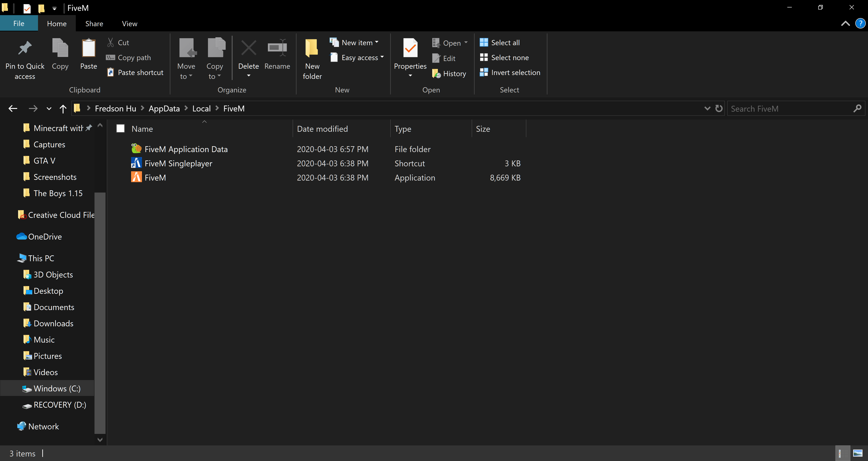Open the Help question mark icon

(860, 24)
